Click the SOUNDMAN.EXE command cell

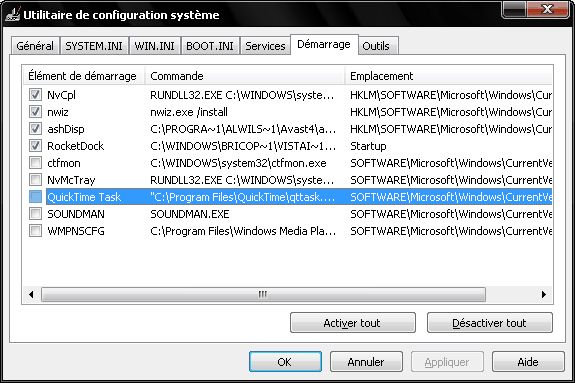tap(190, 214)
